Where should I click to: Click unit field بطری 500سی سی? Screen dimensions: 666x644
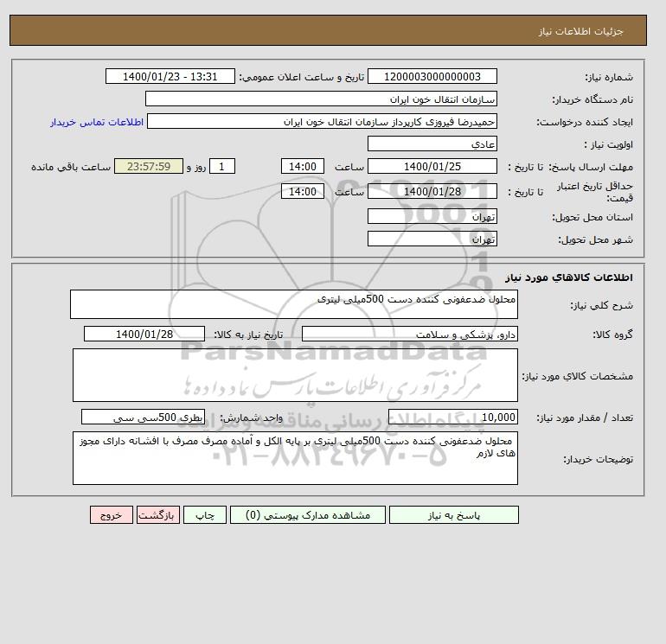pos(143,417)
